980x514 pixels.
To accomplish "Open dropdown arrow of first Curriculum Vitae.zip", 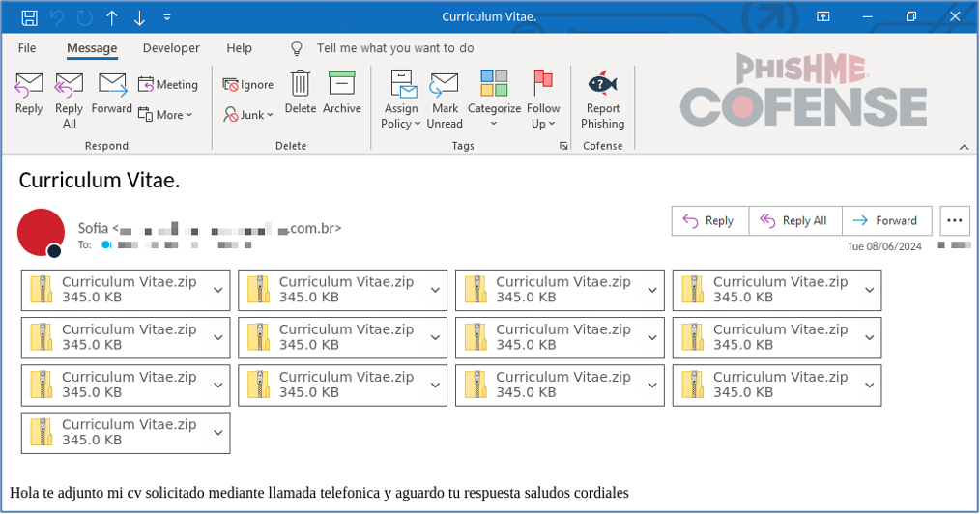I will [218, 290].
